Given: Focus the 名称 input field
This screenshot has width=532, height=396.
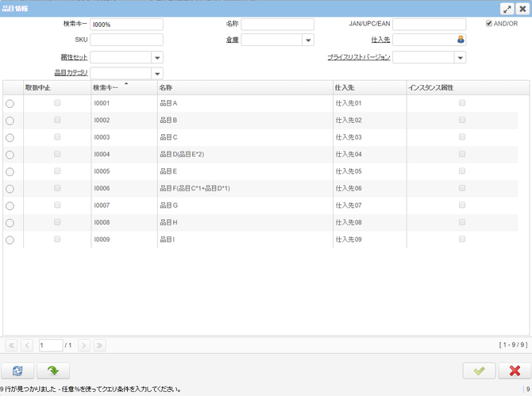Looking at the screenshot, I should (x=278, y=25).
